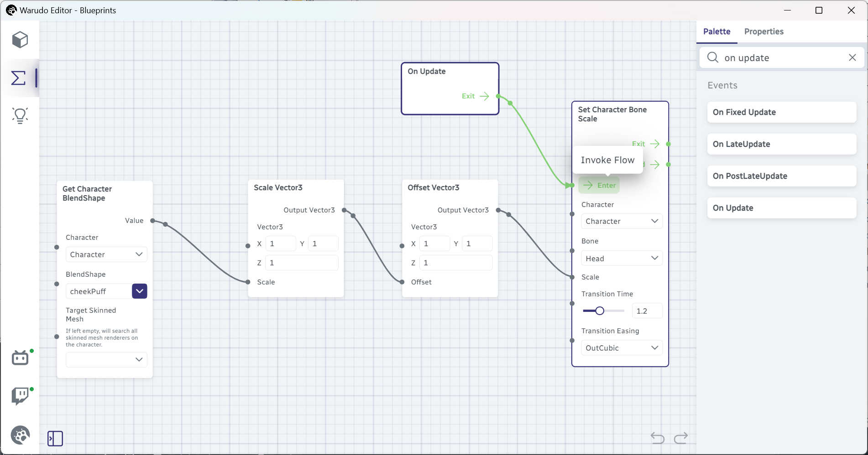Select the On Update node title
This screenshot has width=868, height=455.
(x=427, y=71)
